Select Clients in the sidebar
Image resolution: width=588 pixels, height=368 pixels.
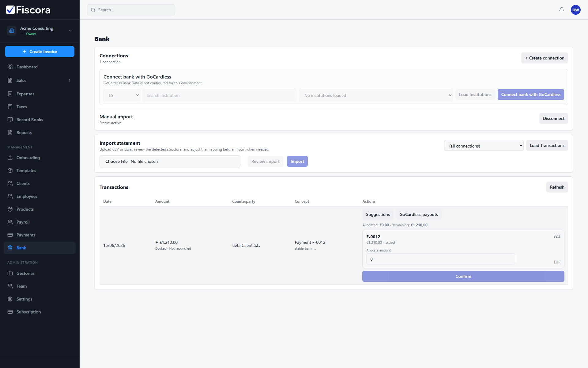[x=40, y=183]
